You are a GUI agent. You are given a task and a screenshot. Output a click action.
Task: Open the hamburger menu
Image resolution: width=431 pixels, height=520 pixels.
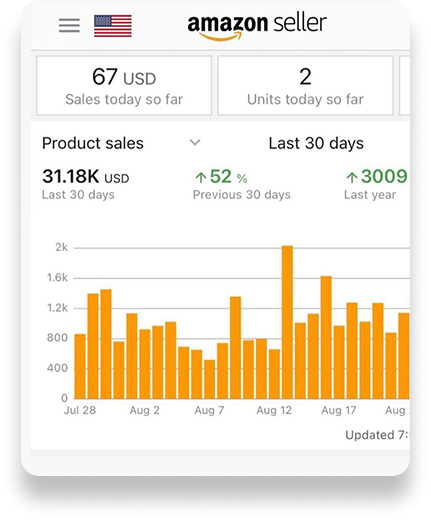(69, 25)
